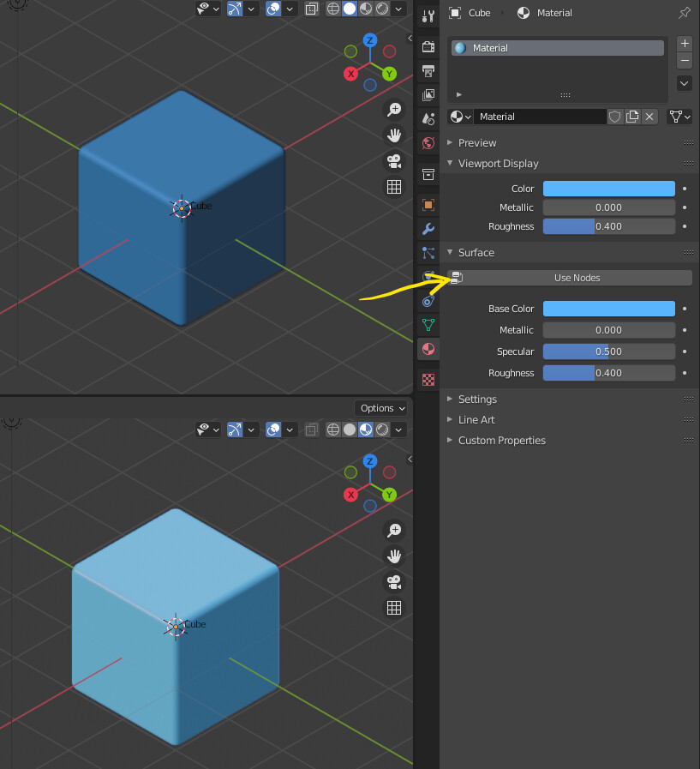Open the Options menu in bottom viewport

[x=380, y=408]
